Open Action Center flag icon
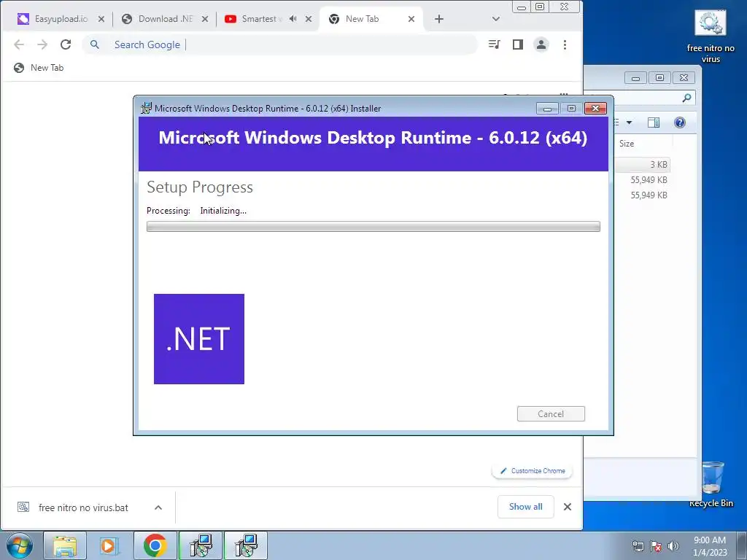The image size is (747, 560). click(656, 546)
